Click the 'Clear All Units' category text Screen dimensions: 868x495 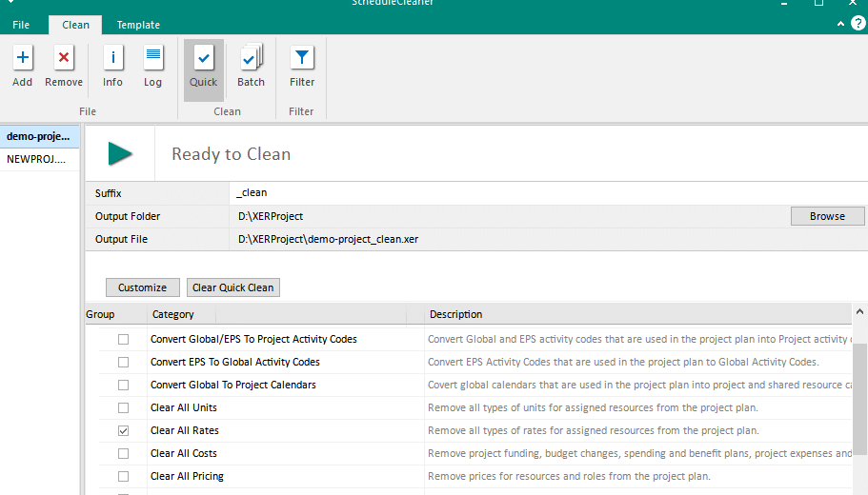coord(183,407)
